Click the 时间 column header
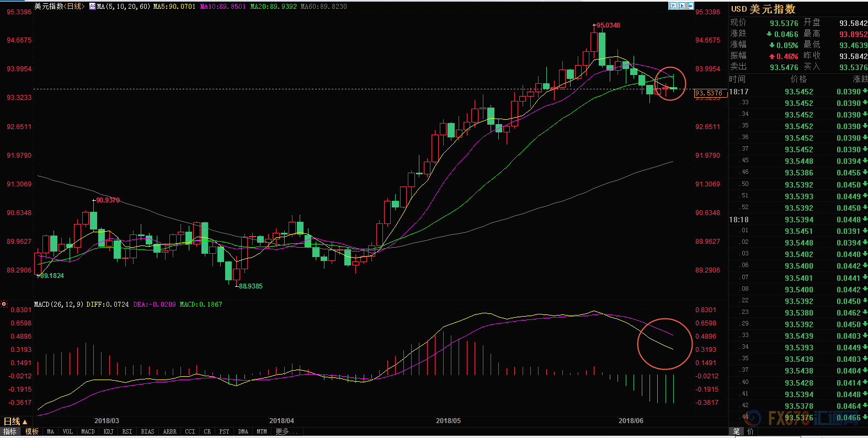868x438 pixels. click(738, 79)
